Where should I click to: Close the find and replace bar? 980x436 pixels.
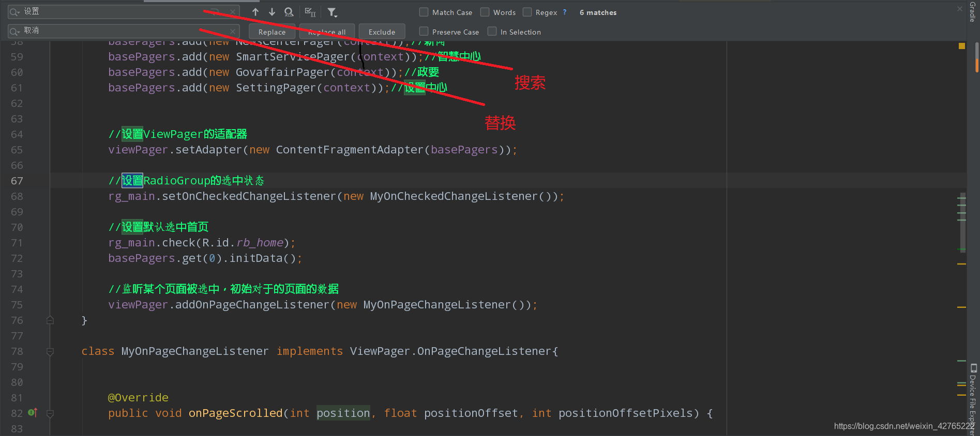point(960,9)
